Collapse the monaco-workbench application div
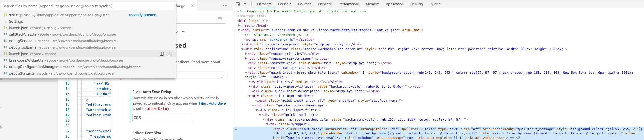Viewport: 644px width, 140px height. [x=243, y=49]
